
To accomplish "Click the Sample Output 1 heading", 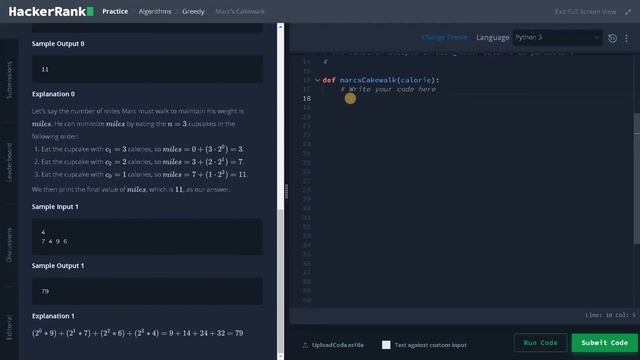I will (x=58, y=266).
